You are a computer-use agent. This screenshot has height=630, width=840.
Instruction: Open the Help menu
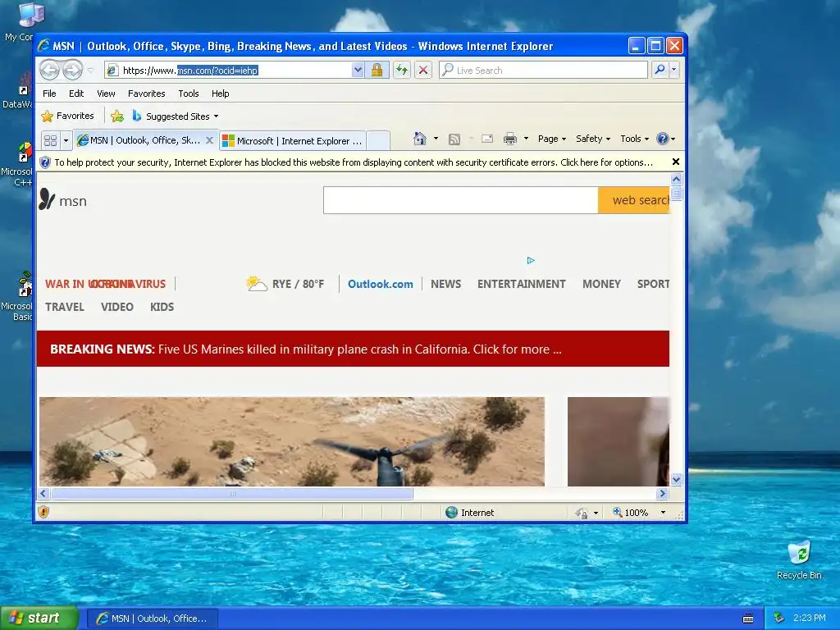[220, 94]
